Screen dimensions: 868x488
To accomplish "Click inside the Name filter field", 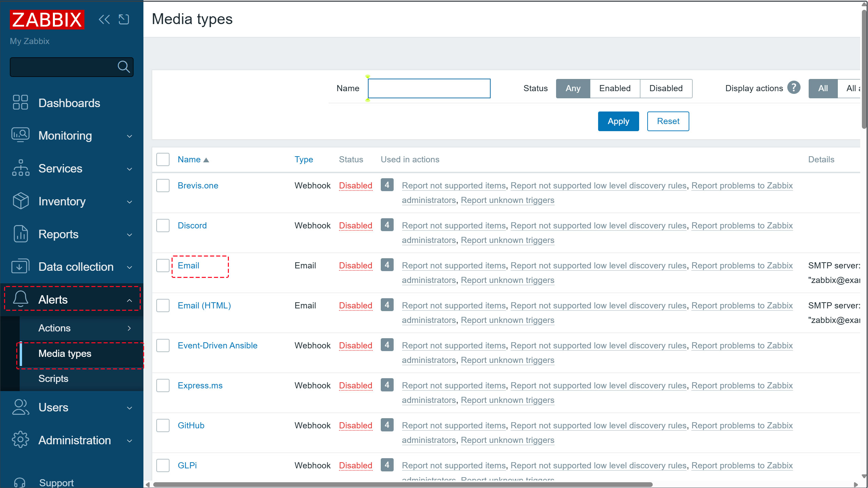I will coord(429,88).
